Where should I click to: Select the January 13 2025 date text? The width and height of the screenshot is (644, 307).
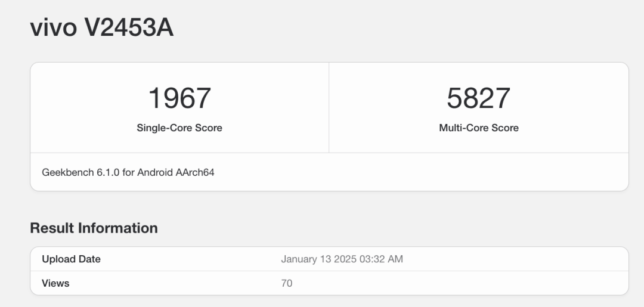[318, 259]
